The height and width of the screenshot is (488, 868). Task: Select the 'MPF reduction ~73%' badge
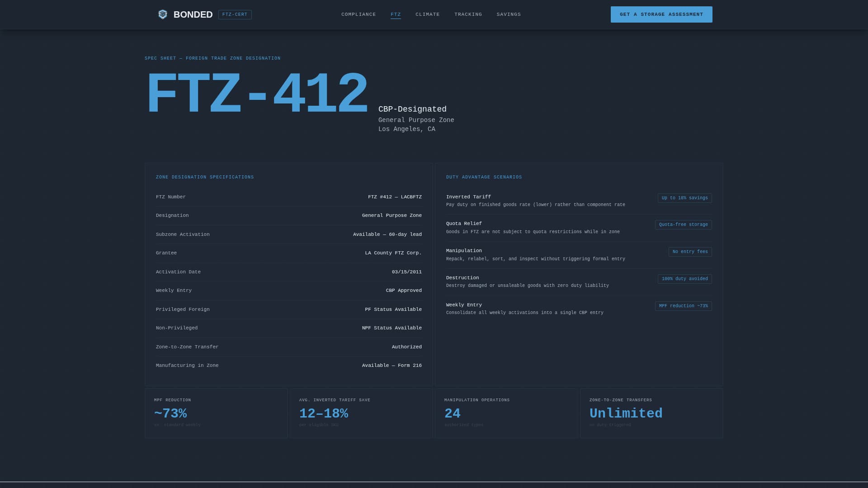tap(683, 306)
